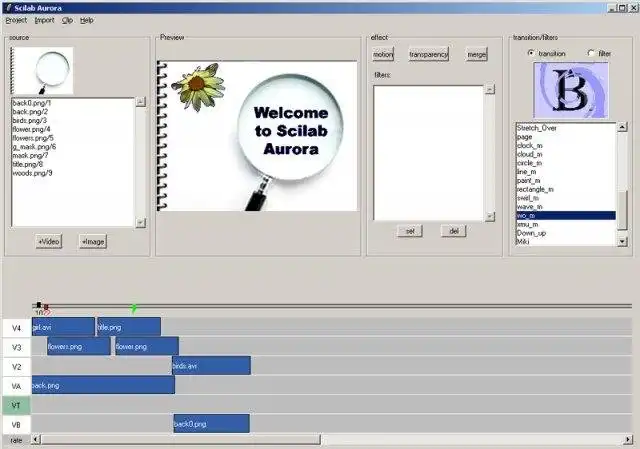This screenshot has height=449, width=640.
Task: Select the green VT track label
Action: click(x=17, y=405)
